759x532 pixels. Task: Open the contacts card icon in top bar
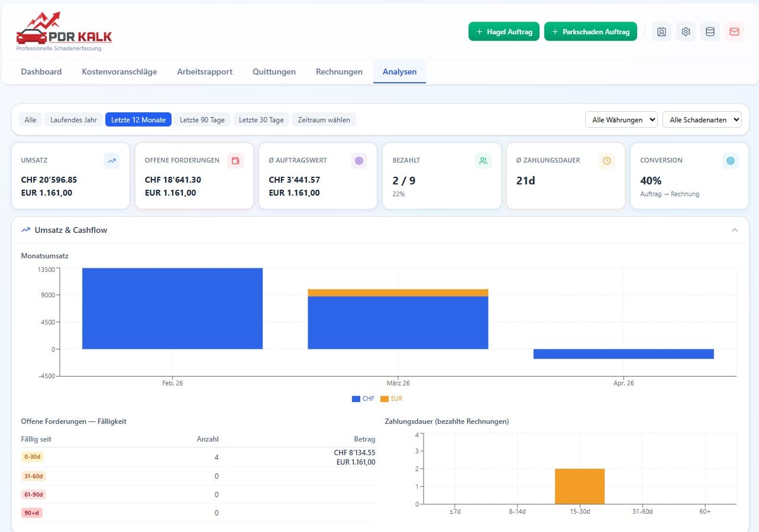coord(661,31)
